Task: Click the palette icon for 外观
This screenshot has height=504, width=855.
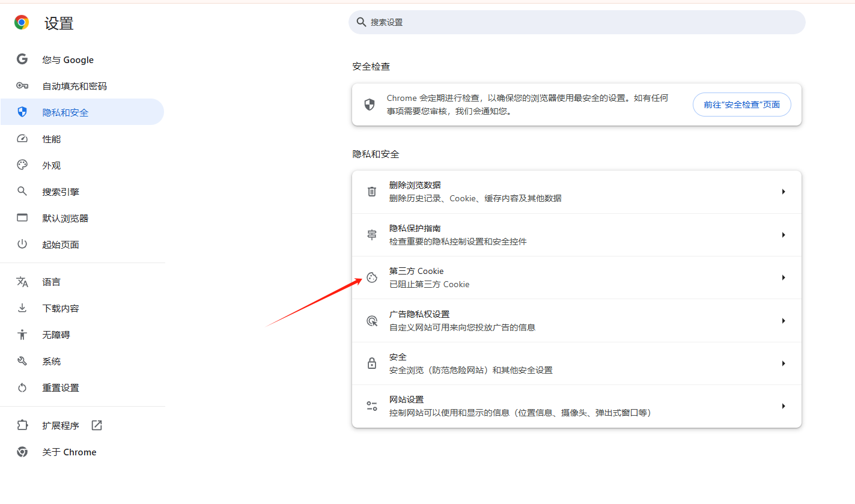Action: pyautogui.click(x=22, y=165)
